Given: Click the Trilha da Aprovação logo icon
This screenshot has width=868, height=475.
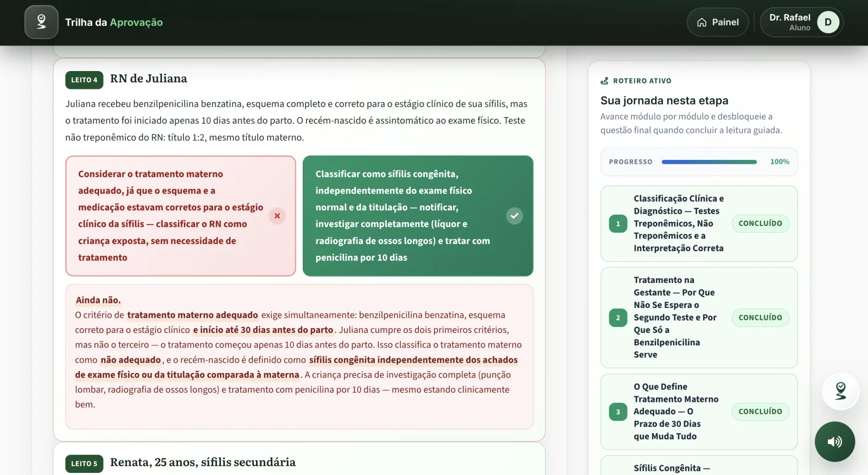Looking at the screenshot, I should (41, 22).
